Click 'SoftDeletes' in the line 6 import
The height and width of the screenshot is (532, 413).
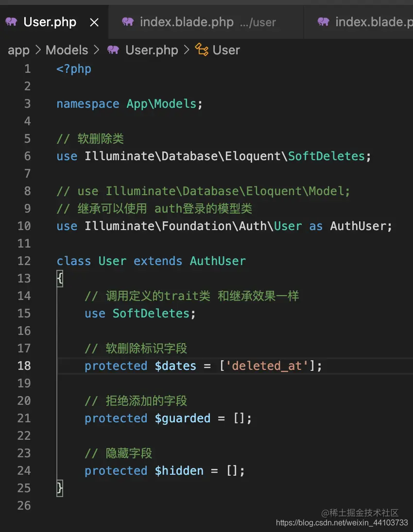(x=327, y=156)
